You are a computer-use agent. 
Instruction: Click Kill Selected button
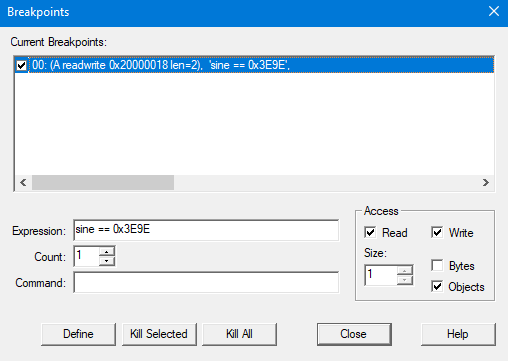coord(159,334)
